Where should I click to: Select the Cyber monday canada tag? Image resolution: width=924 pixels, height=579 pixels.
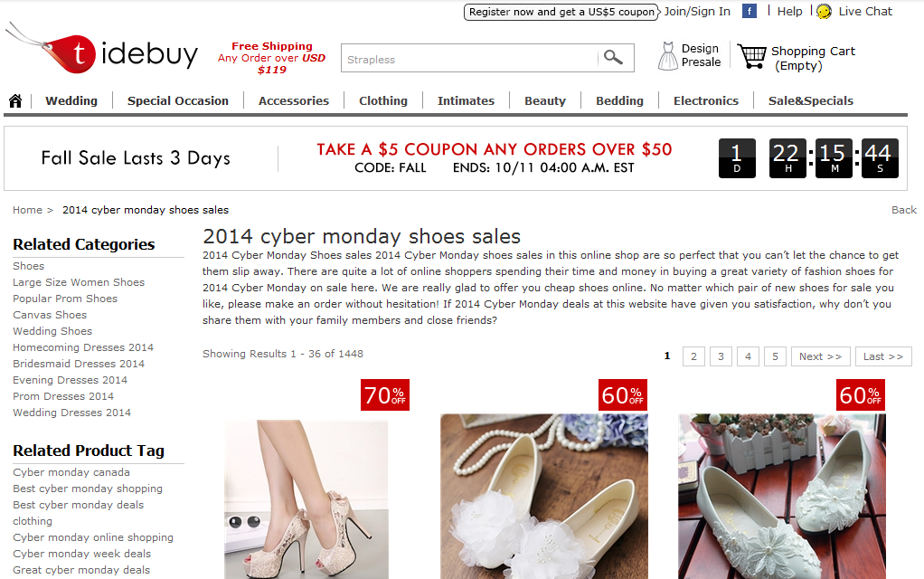71,472
